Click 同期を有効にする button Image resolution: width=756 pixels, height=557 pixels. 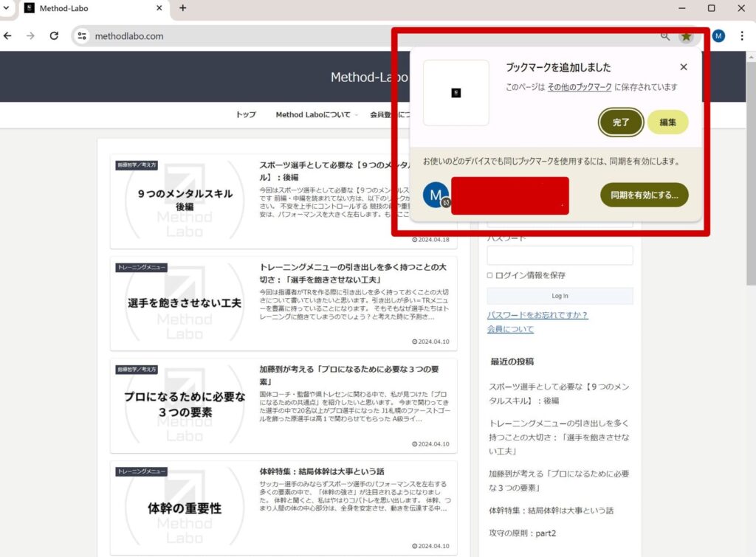click(644, 195)
